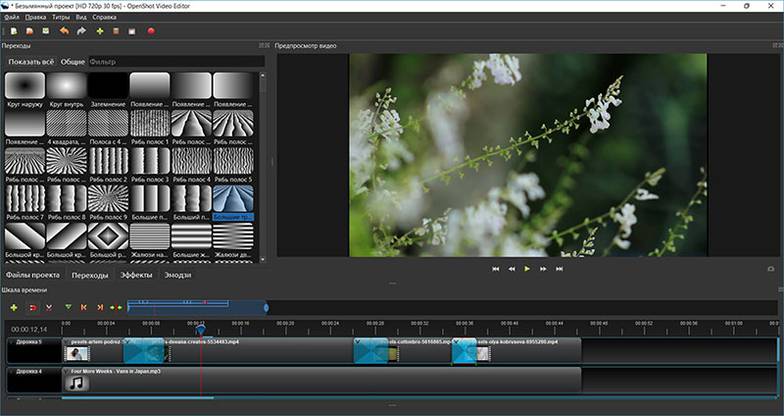Jump to end of the video preview
This screenshot has width=784, height=416.
click(559, 269)
